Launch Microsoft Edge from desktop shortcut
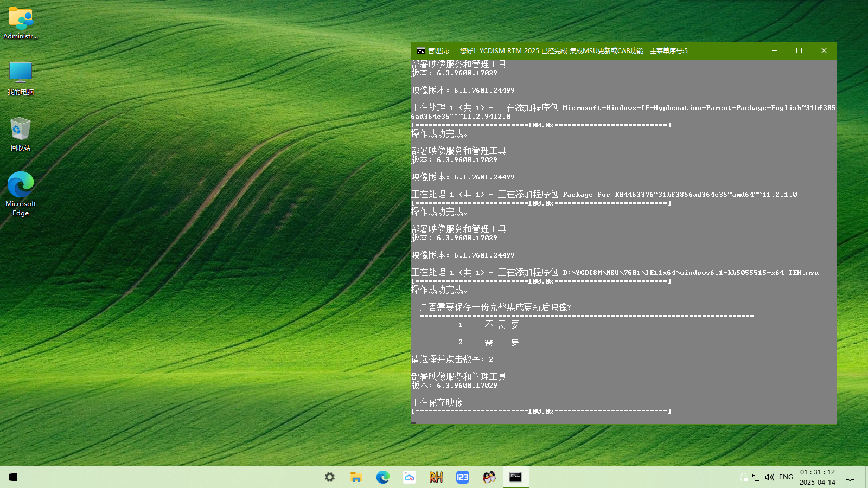The height and width of the screenshot is (488, 868). tap(21, 194)
